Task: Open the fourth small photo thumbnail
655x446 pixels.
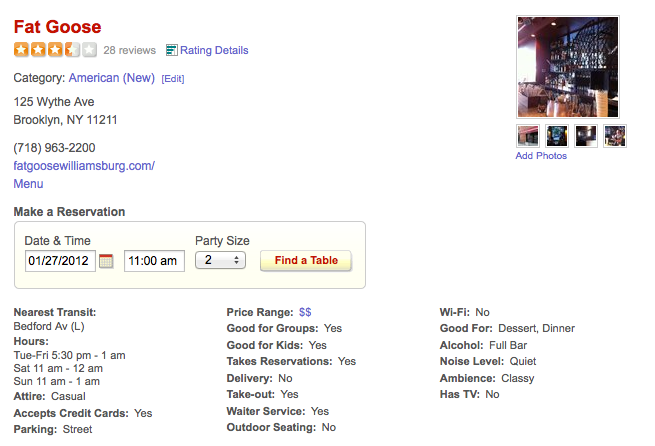Action: coord(615,136)
